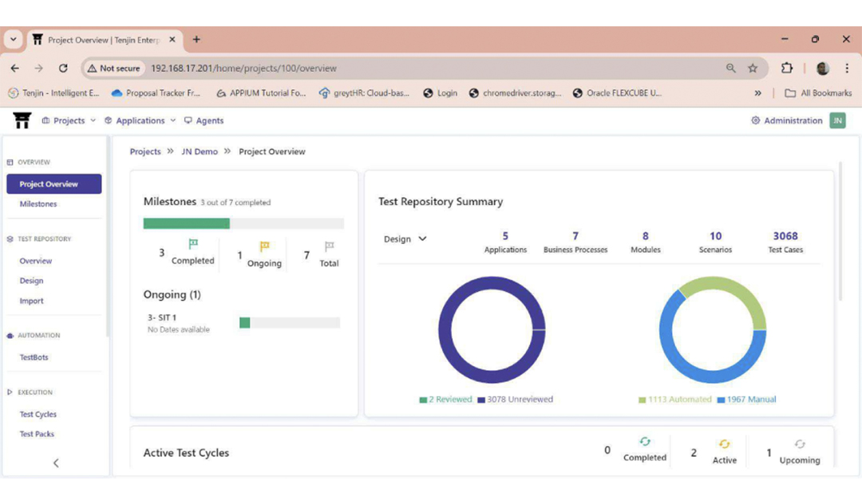The image size is (862, 504).
Task: Open Tenjin - Intelligent E... bookmark
Action: 54,93
